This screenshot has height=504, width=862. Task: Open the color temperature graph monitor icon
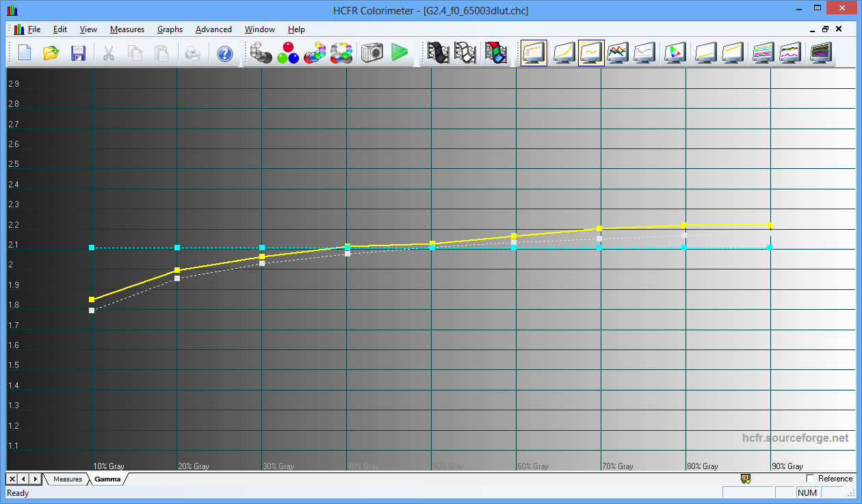click(x=644, y=53)
